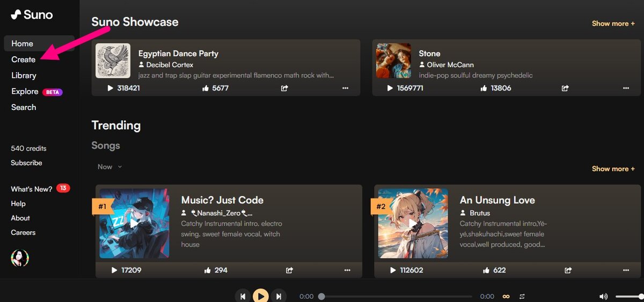Click Show more for Suno Showcase
The height and width of the screenshot is (302, 644).
(613, 24)
